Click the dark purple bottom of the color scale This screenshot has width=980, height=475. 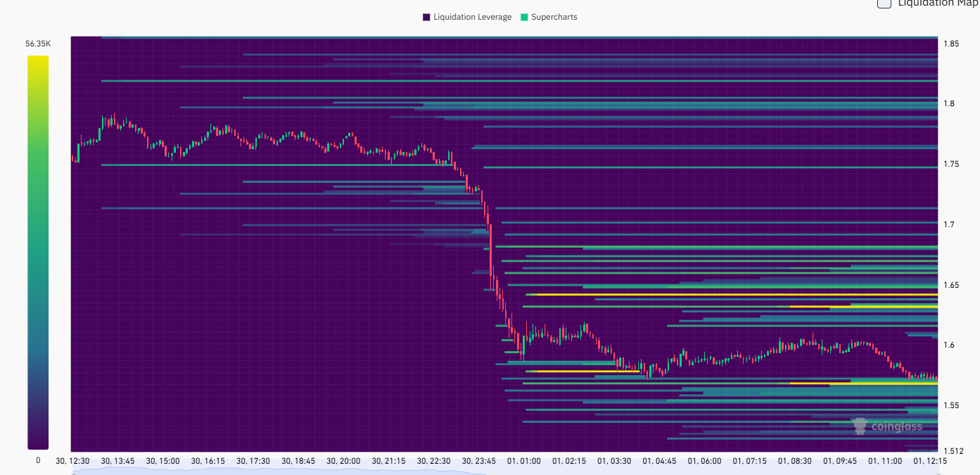(38, 440)
